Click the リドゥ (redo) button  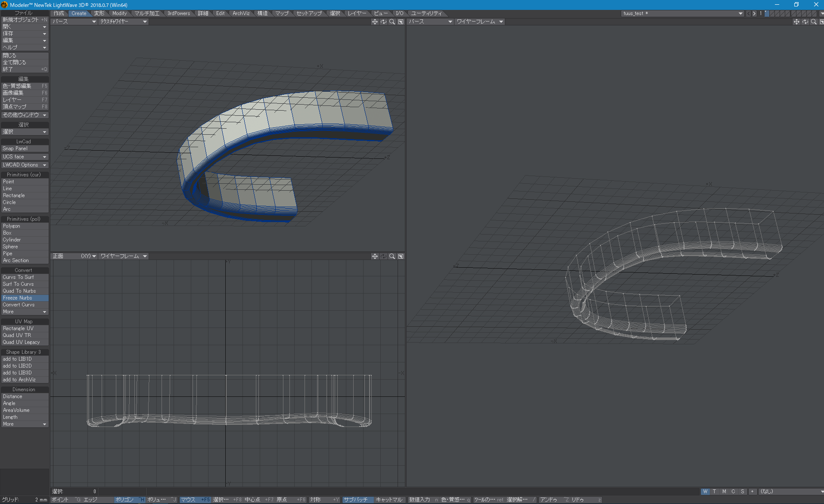pyautogui.click(x=586, y=500)
